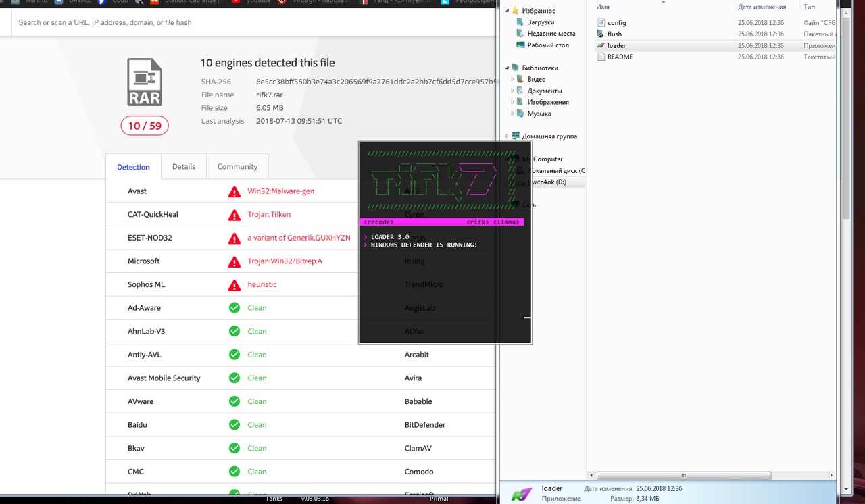Click the ClamAV engine name
Image resolution: width=865 pixels, height=504 pixels.
click(x=418, y=448)
